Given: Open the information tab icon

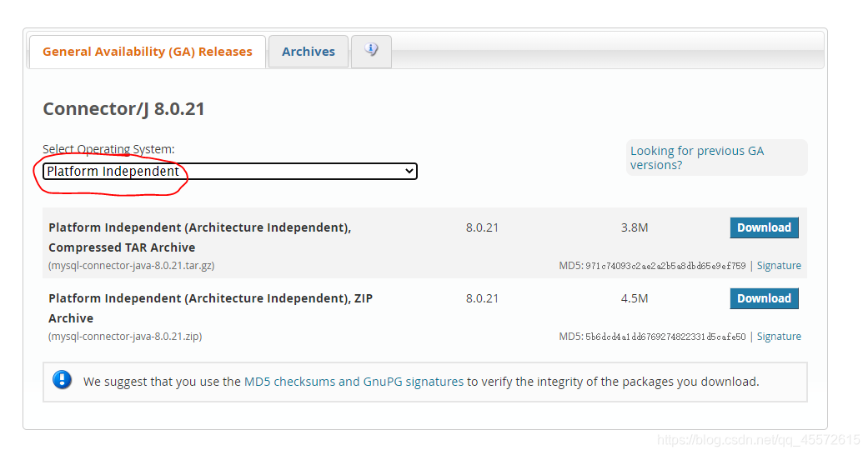Looking at the screenshot, I should tap(371, 50).
